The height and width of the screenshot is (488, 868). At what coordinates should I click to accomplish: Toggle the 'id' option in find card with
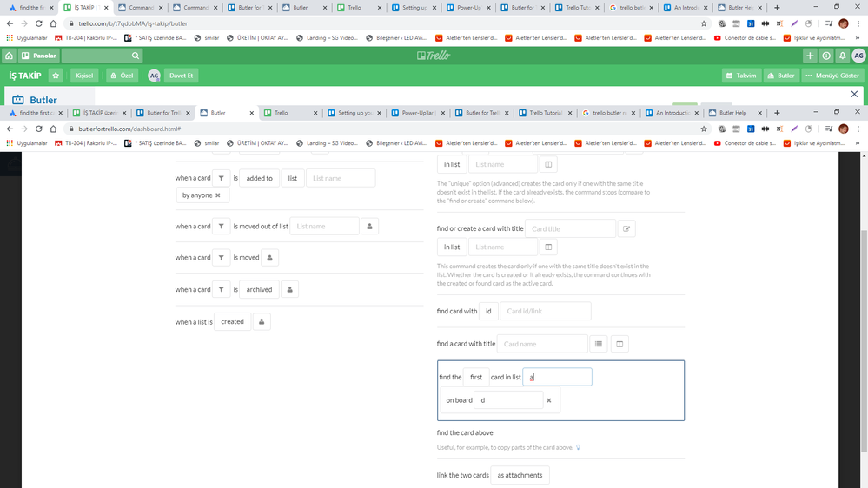(x=488, y=311)
